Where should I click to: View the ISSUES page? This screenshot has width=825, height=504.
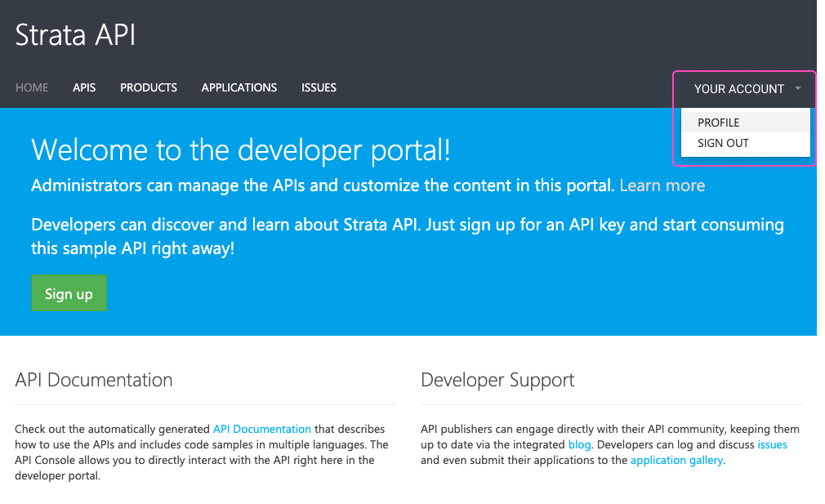point(319,87)
